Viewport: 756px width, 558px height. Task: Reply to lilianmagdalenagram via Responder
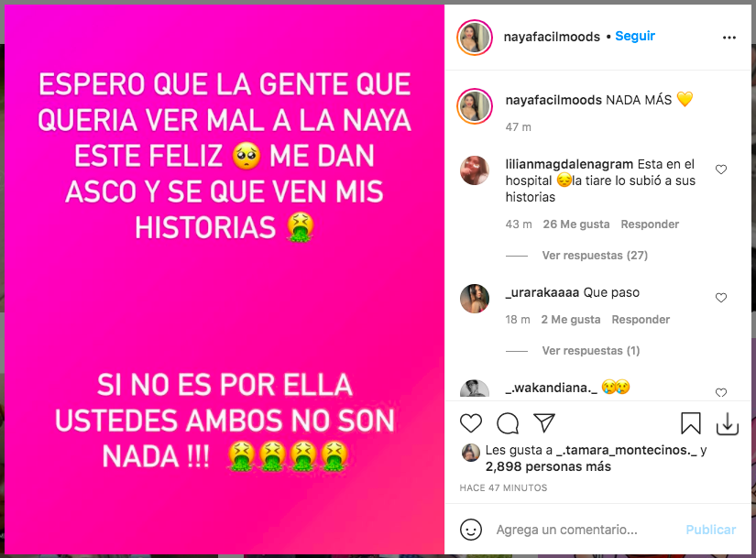pyautogui.click(x=650, y=224)
